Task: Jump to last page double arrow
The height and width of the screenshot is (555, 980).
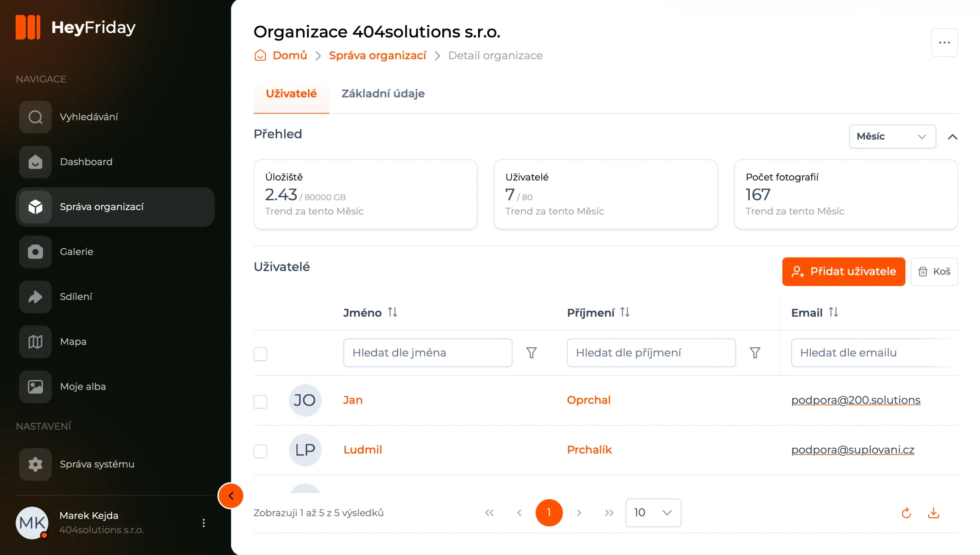Action: pos(609,513)
